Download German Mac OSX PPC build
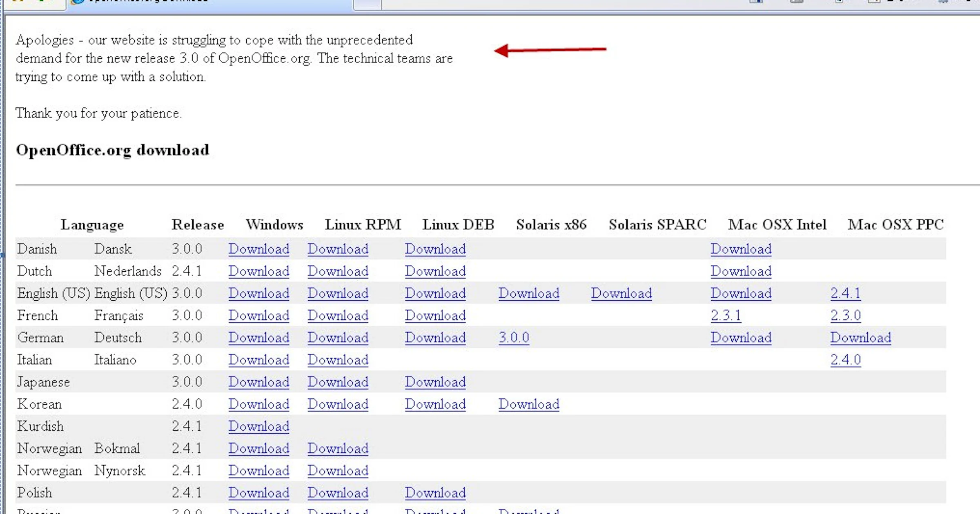Screen dimensions: 980x514 (861, 338)
